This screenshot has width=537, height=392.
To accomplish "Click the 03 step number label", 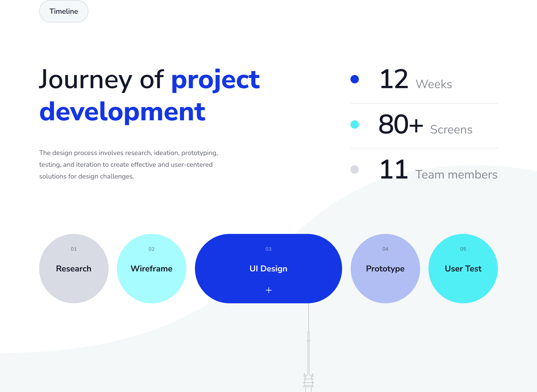I will (268, 249).
